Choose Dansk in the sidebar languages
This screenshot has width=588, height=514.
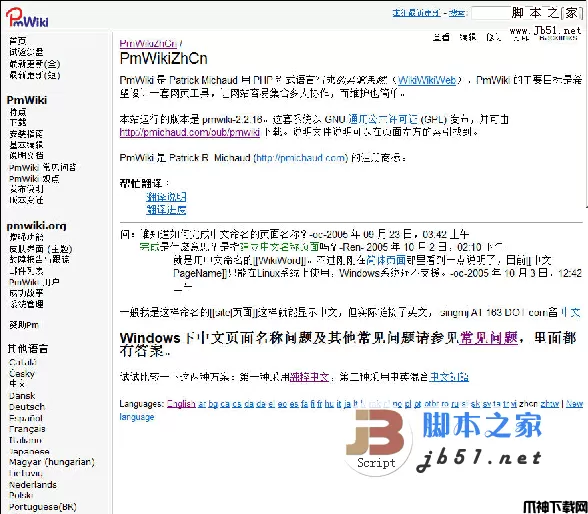click(x=22, y=396)
